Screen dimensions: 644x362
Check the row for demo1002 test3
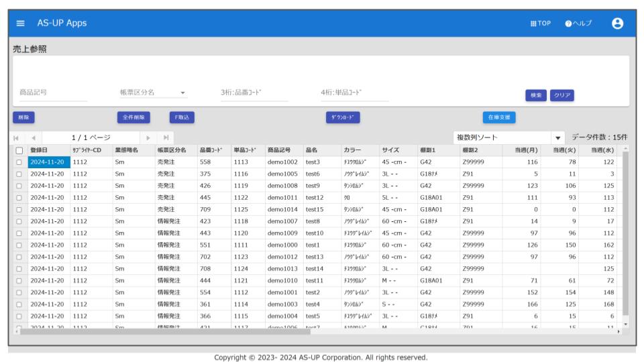click(x=19, y=162)
